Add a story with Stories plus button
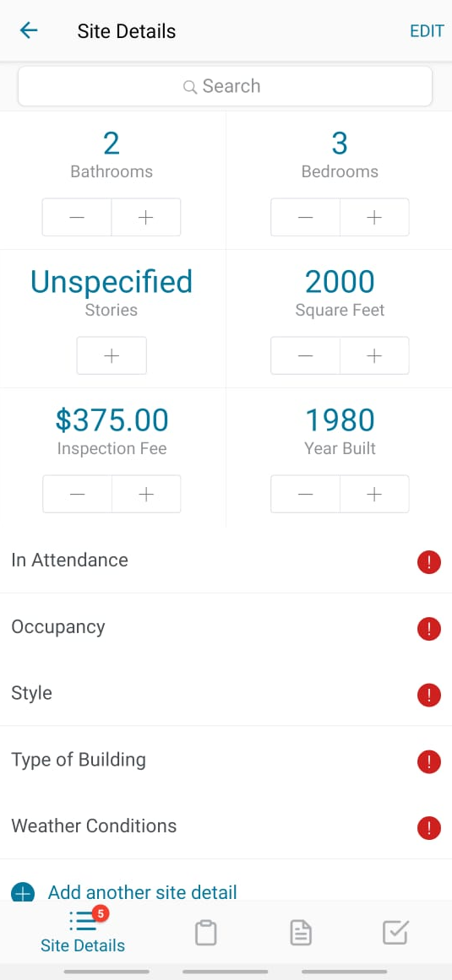 pos(112,355)
